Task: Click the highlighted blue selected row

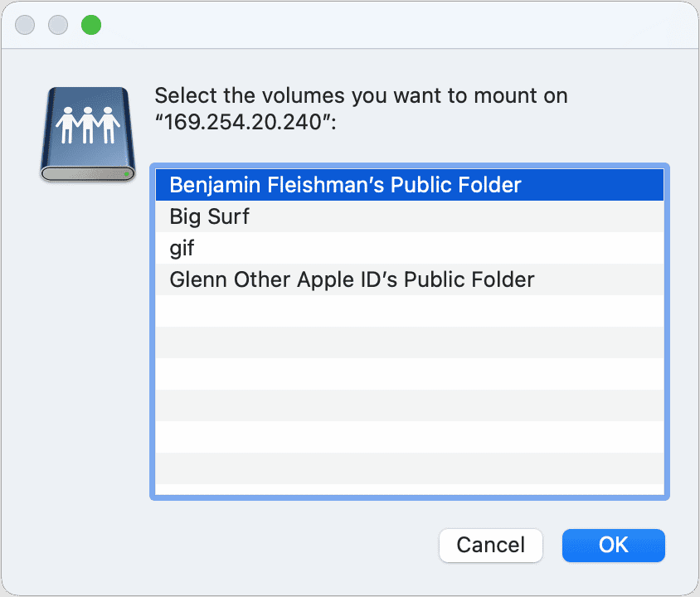Action: tap(409, 185)
